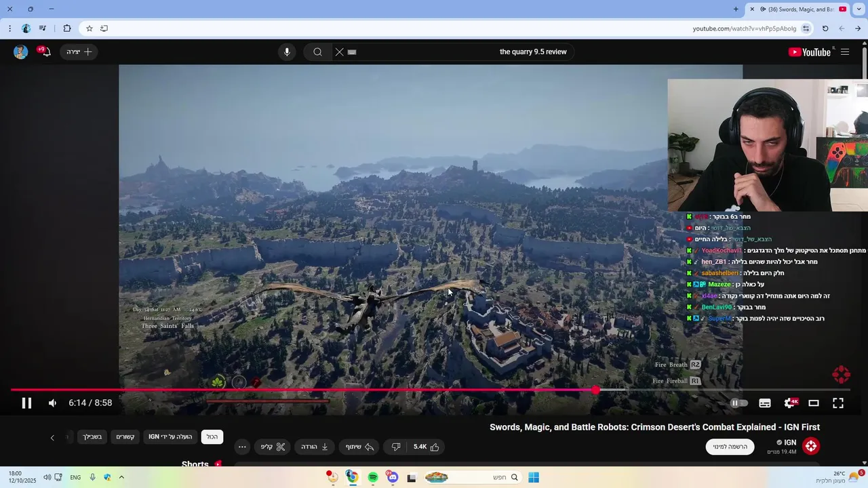Turn on subtitles/closed captions
Viewport: 868px width, 488px height.
pos(765,403)
